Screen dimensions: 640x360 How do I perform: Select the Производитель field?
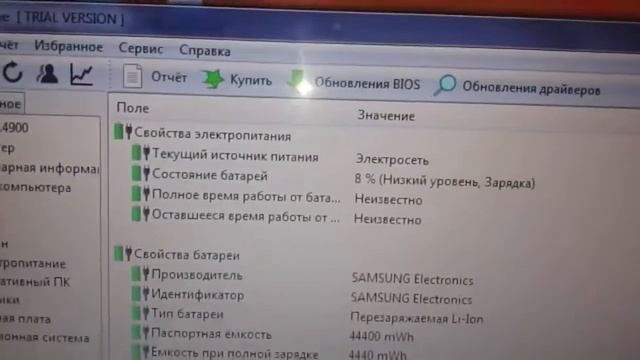(197, 275)
